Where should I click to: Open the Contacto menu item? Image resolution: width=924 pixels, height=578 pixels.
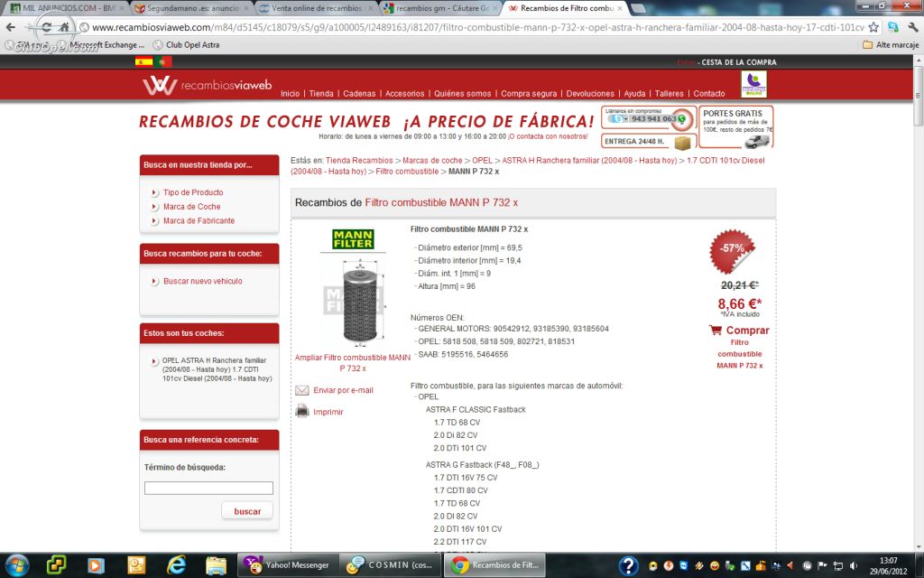point(709,93)
